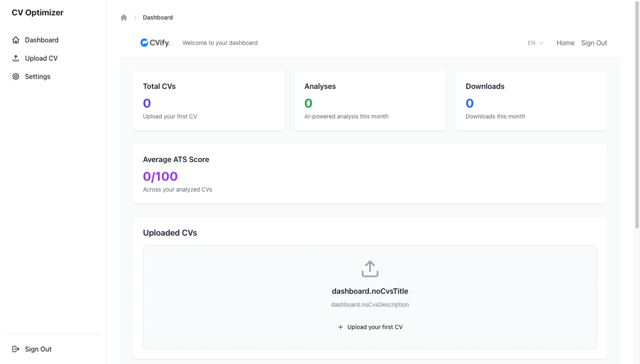This screenshot has width=640, height=364.
Task: Click the CVify logo in the header
Action: click(155, 43)
